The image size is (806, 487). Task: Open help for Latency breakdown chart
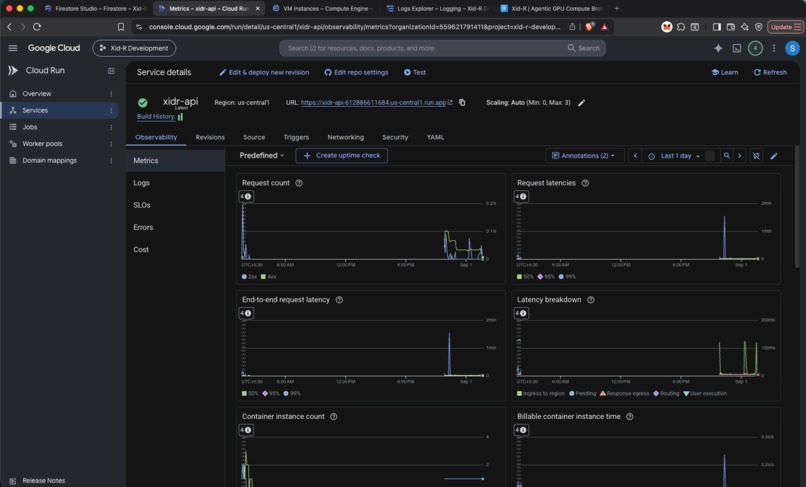point(591,299)
